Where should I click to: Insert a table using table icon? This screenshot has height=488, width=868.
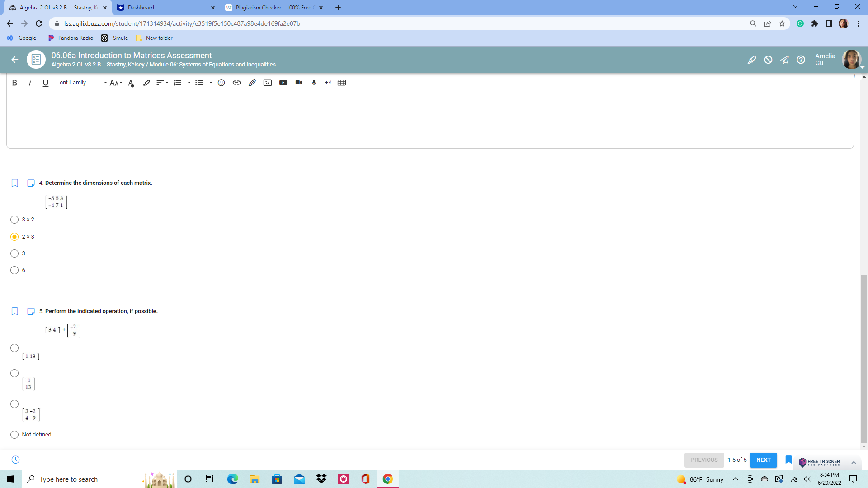342,83
